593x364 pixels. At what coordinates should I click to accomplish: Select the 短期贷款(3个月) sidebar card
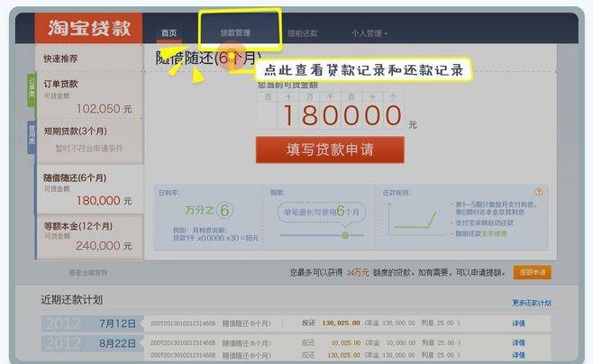coord(89,141)
